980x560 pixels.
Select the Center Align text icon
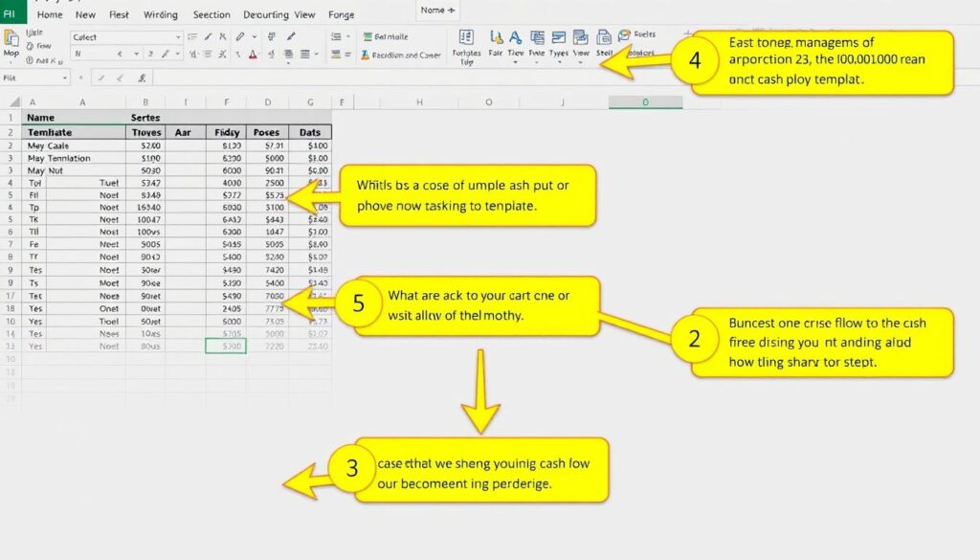tap(306, 54)
